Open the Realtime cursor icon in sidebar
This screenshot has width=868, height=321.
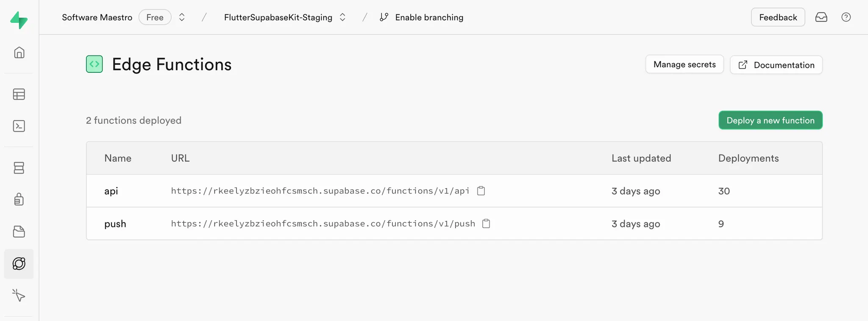pyautogui.click(x=19, y=295)
